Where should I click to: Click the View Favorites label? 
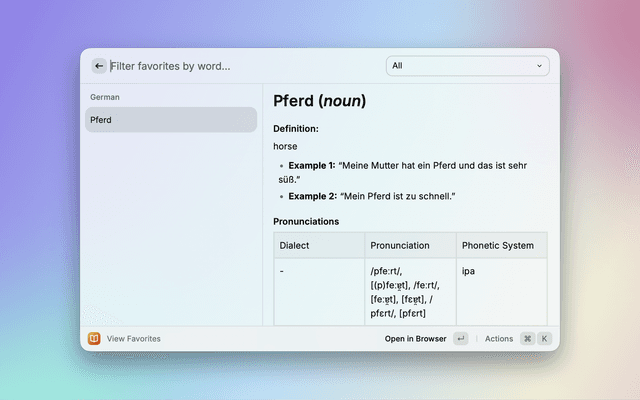[x=133, y=339]
